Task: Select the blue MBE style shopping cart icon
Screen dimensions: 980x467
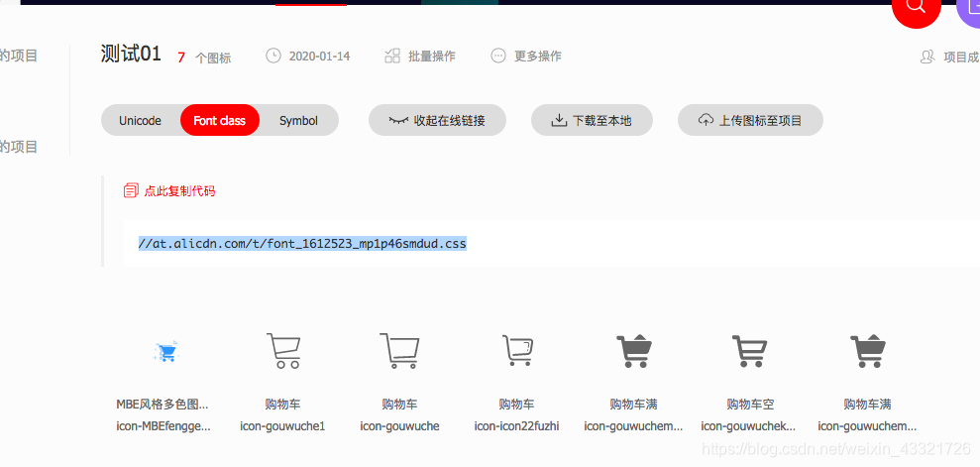Action: [166, 351]
